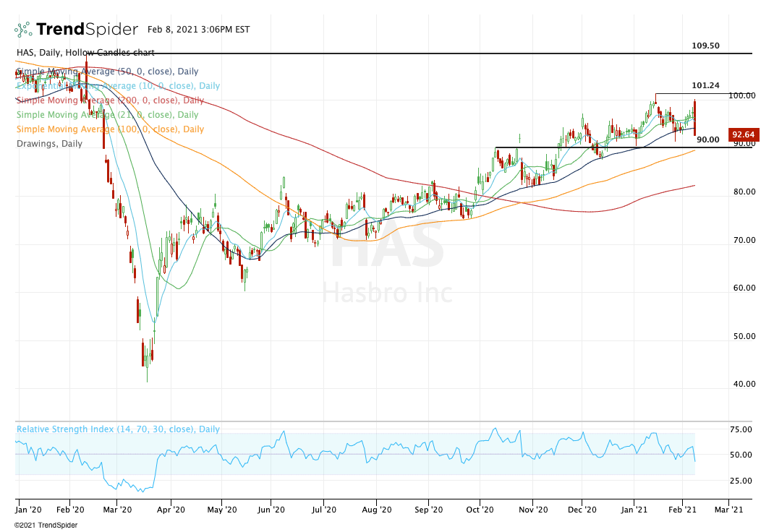Viewport: 774px width, 532px height.
Task: Click the Jun '20 date axis label
Action: (271, 510)
